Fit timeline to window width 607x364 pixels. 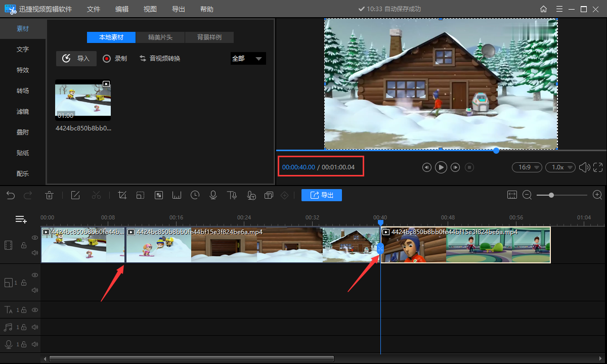[512, 195]
